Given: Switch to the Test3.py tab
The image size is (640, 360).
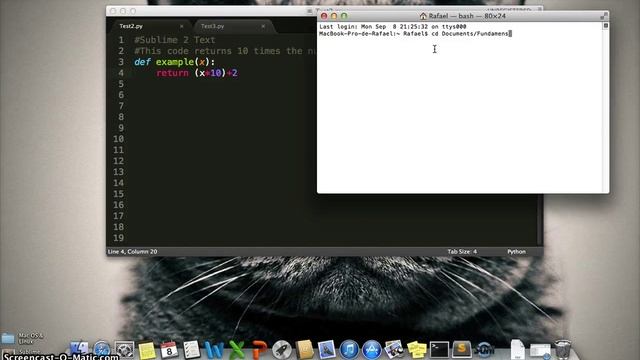Looking at the screenshot, I should pyautogui.click(x=212, y=26).
